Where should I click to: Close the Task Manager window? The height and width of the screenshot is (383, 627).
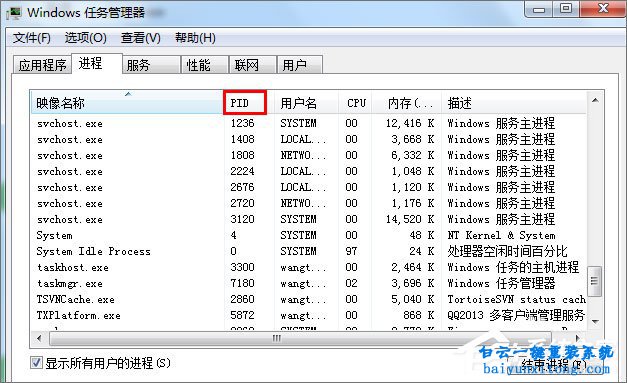(603, 9)
